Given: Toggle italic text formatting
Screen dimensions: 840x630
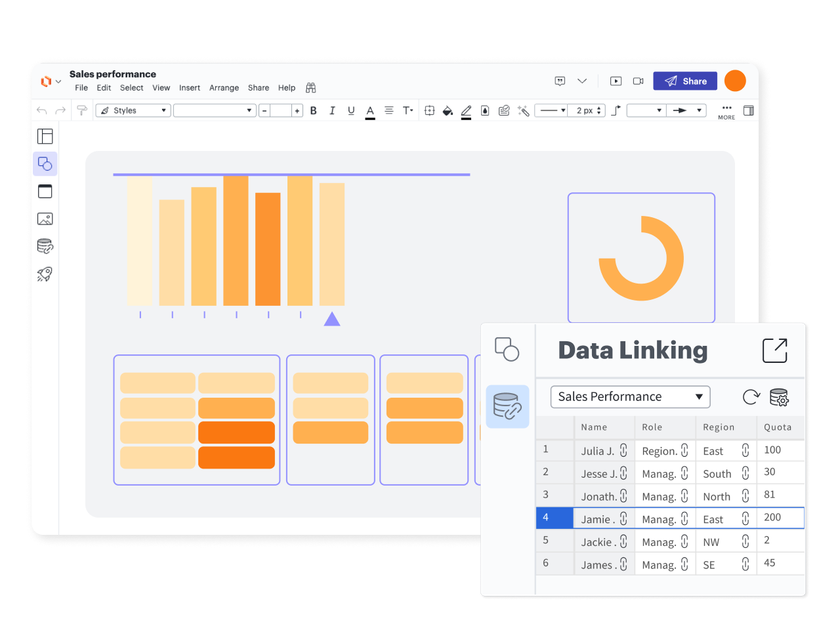Looking at the screenshot, I should pos(332,111).
